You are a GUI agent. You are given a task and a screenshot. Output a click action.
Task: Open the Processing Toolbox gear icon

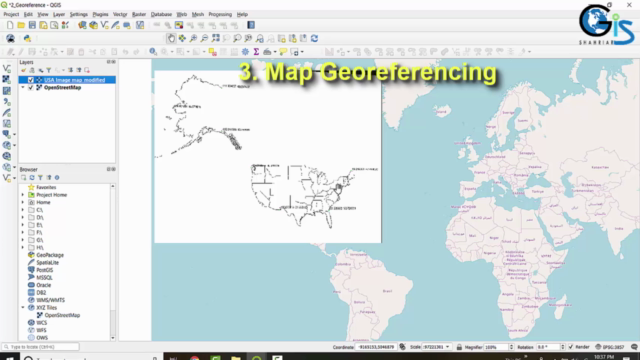pyautogui.click(x=245, y=52)
